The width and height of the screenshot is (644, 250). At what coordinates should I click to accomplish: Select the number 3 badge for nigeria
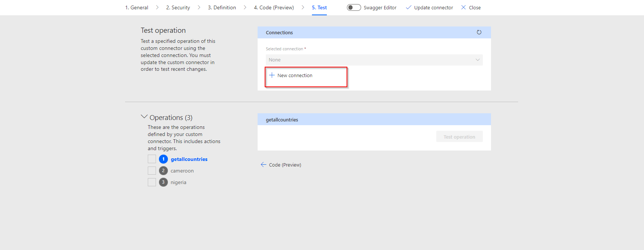(x=163, y=182)
